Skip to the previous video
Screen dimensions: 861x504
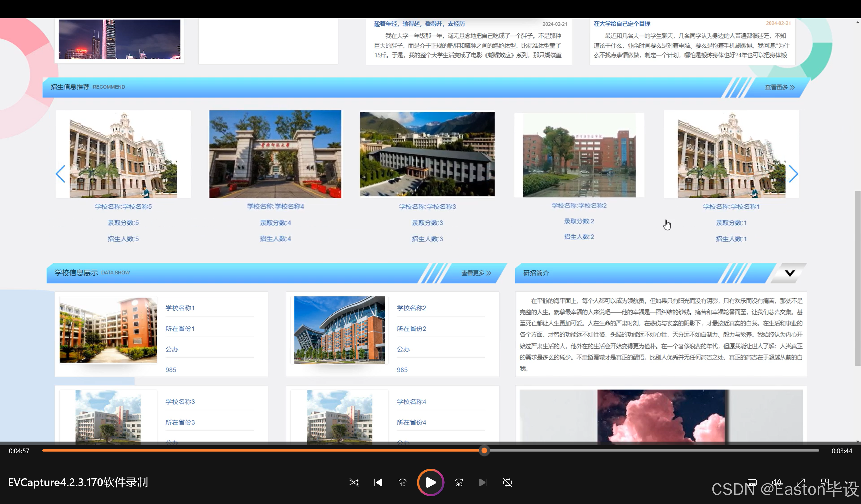378,482
